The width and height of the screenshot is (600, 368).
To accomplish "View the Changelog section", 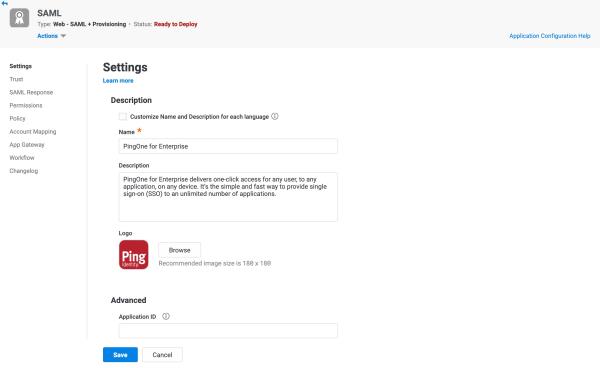I will (x=24, y=171).
